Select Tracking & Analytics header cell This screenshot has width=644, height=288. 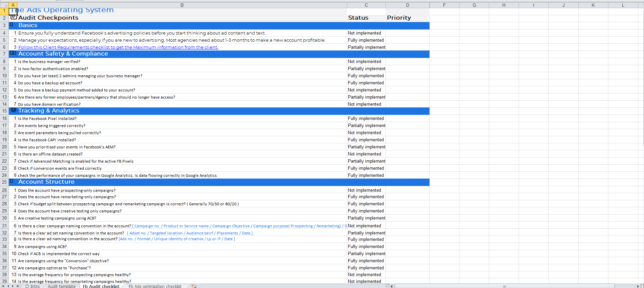182,111
